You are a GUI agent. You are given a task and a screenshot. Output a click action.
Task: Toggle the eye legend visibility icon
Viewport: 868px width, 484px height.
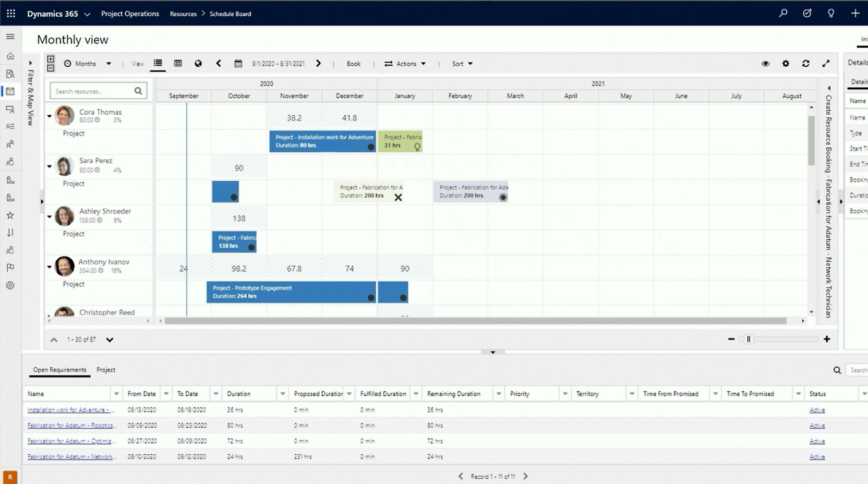click(765, 64)
